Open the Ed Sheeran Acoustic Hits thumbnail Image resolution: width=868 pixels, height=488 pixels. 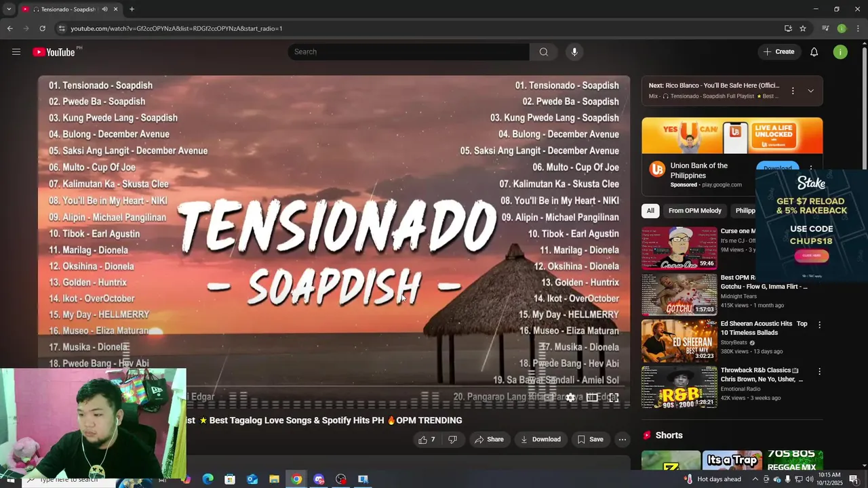click(x=679, y=341)
